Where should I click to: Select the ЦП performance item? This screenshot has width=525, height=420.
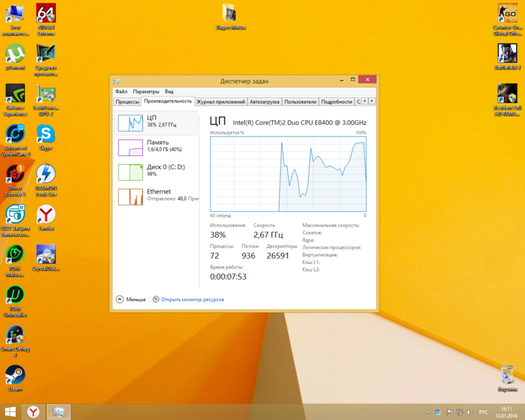point(156,123)
